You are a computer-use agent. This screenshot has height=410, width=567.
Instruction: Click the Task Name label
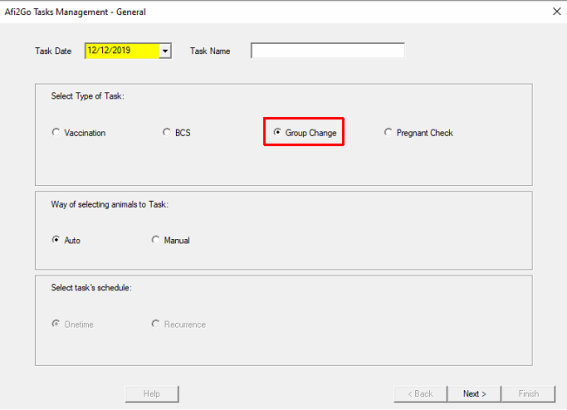[210, 51]
